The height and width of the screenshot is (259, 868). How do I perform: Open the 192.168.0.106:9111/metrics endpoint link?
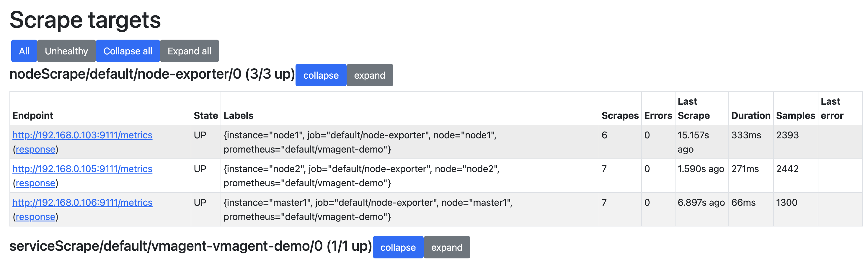click(x=82, y=203)
